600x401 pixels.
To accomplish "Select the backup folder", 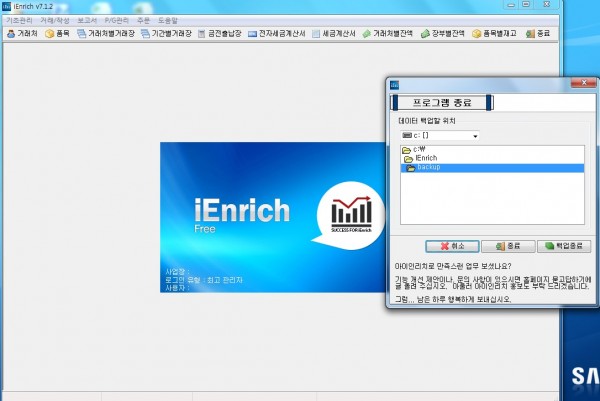I will point(430,167).
